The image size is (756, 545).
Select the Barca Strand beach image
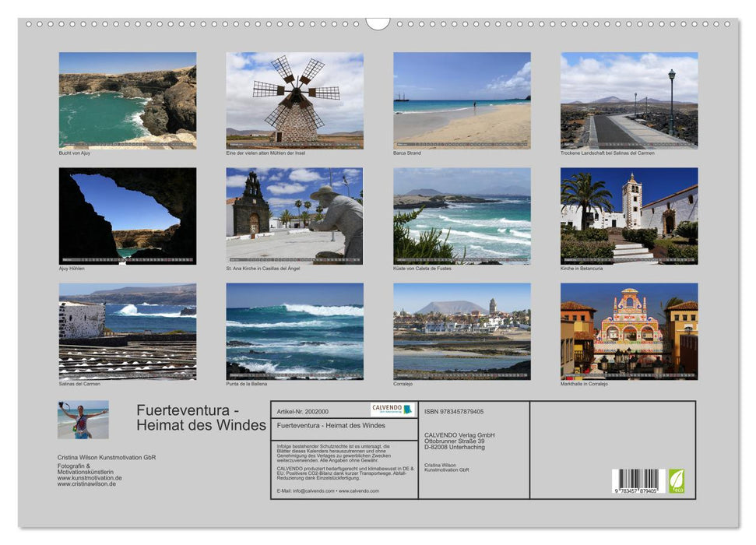coord(462,100)
